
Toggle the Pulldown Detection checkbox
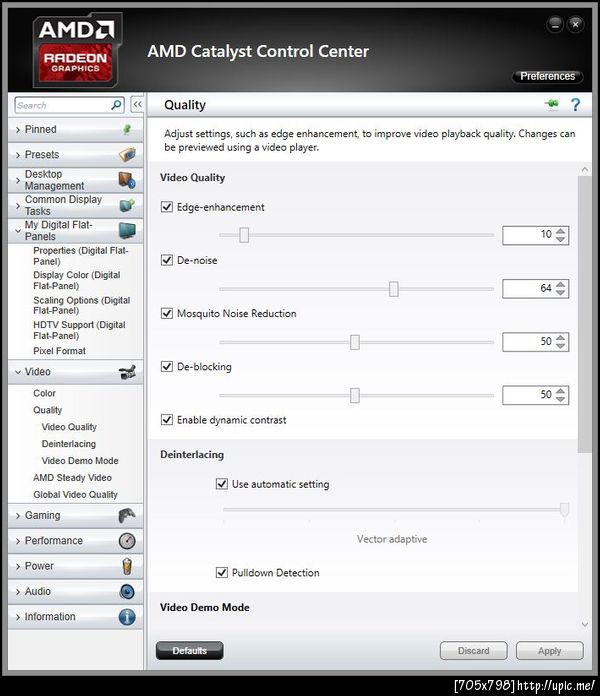[222, 573]
